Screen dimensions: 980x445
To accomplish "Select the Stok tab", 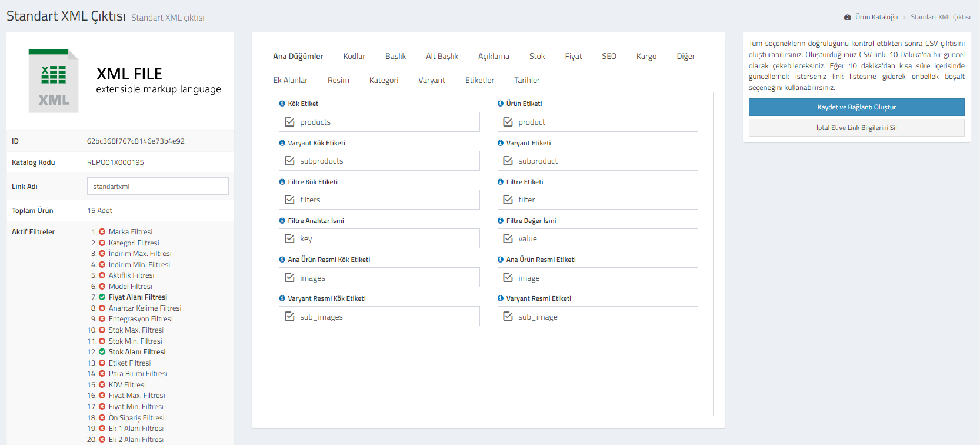I will coord(537,56).
